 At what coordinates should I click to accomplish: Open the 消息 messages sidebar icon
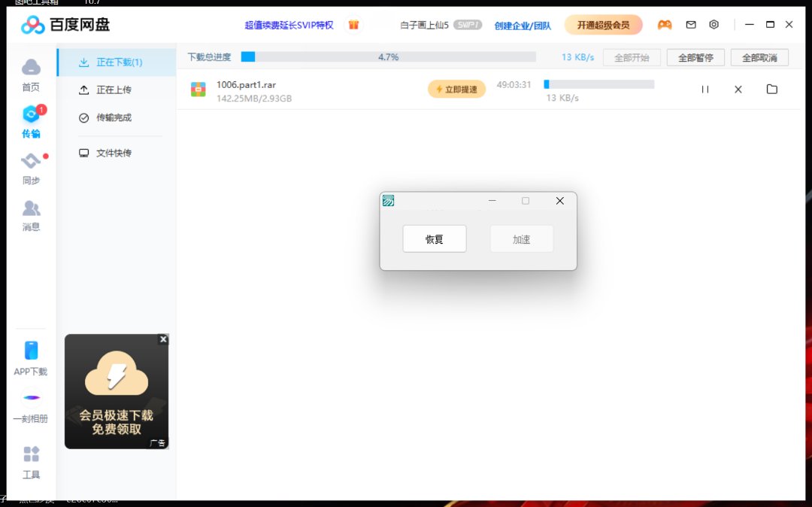pos(31,208)
